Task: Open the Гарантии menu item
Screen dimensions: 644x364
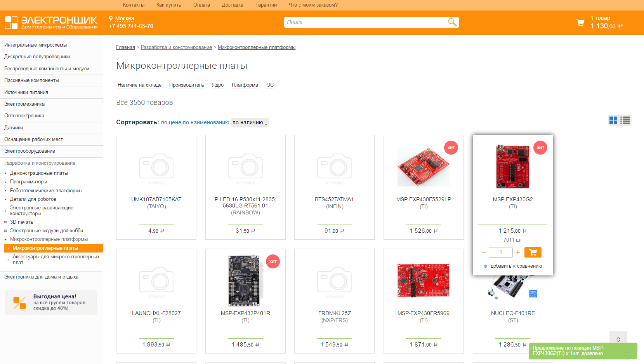Action: (x=266, y=5)
